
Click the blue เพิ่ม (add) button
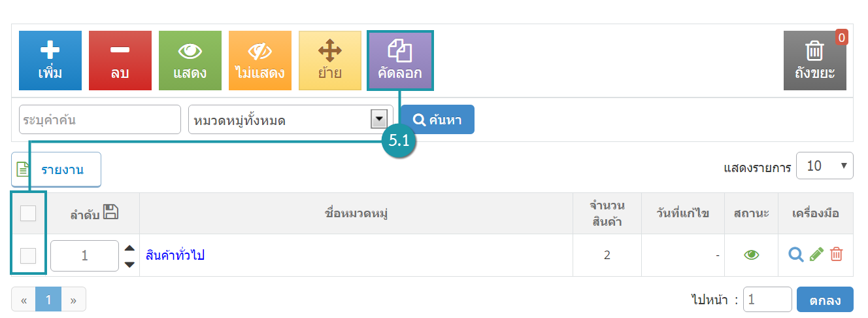click(50, 60)
